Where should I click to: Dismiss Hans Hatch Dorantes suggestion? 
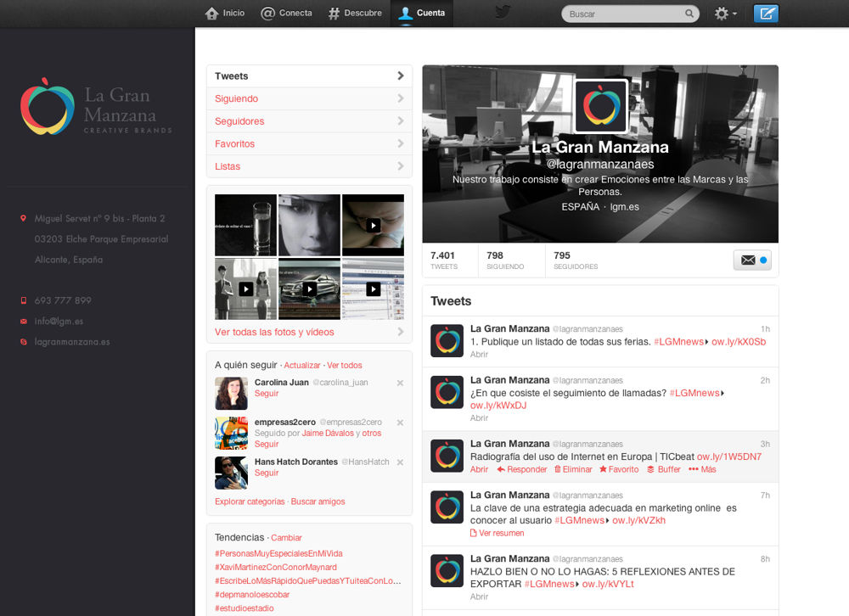(400, 462)
